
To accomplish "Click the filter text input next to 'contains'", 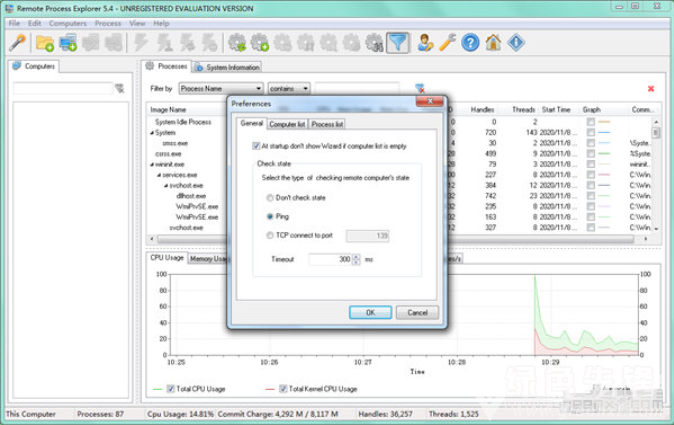I will 357,89.
